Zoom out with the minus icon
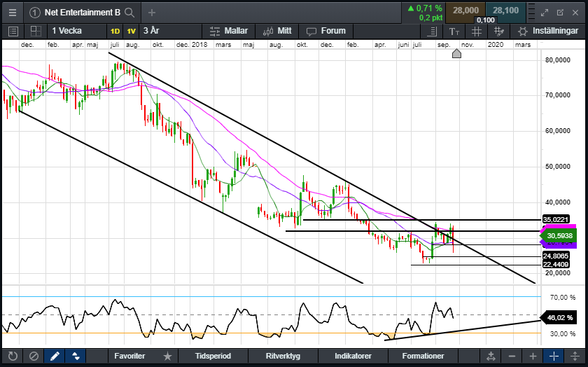588x367 pixels. 512,356
